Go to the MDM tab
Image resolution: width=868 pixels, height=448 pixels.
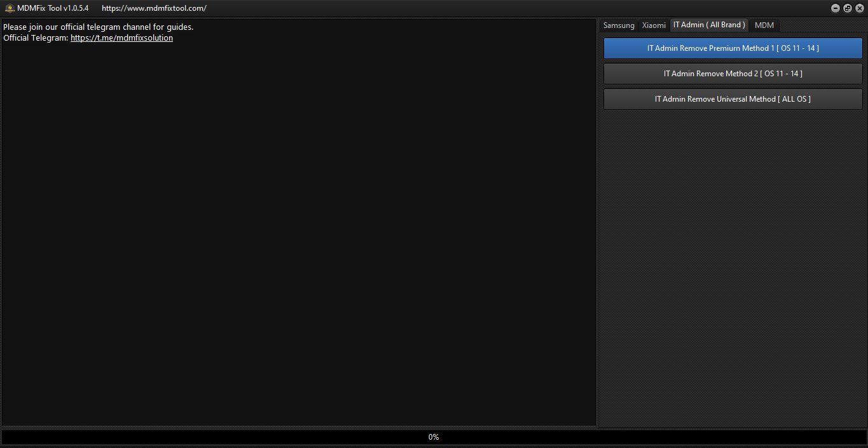coord(764,25)
